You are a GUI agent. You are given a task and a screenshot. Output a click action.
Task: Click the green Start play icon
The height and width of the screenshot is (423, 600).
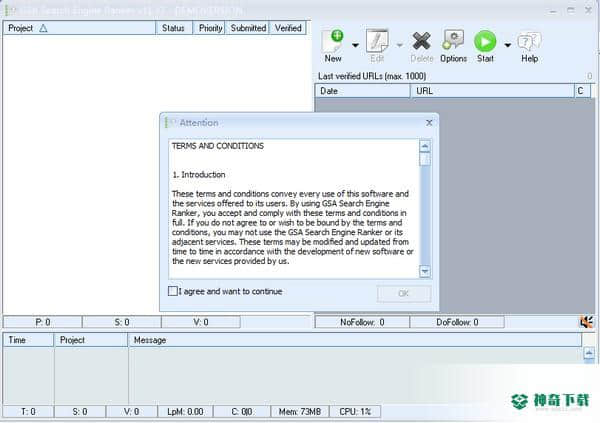coord(485,41)
